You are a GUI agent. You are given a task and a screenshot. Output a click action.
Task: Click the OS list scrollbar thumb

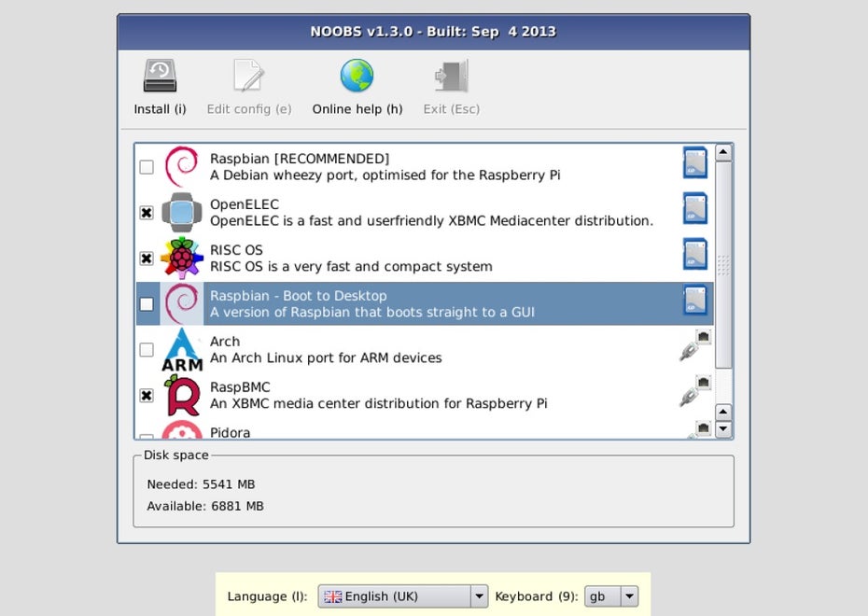(x=723, y=264)
